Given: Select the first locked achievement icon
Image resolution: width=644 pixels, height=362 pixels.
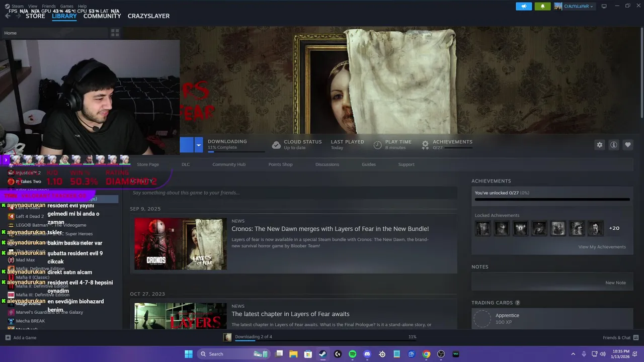Looking at the screenshot, I should (x=483, y=228).
